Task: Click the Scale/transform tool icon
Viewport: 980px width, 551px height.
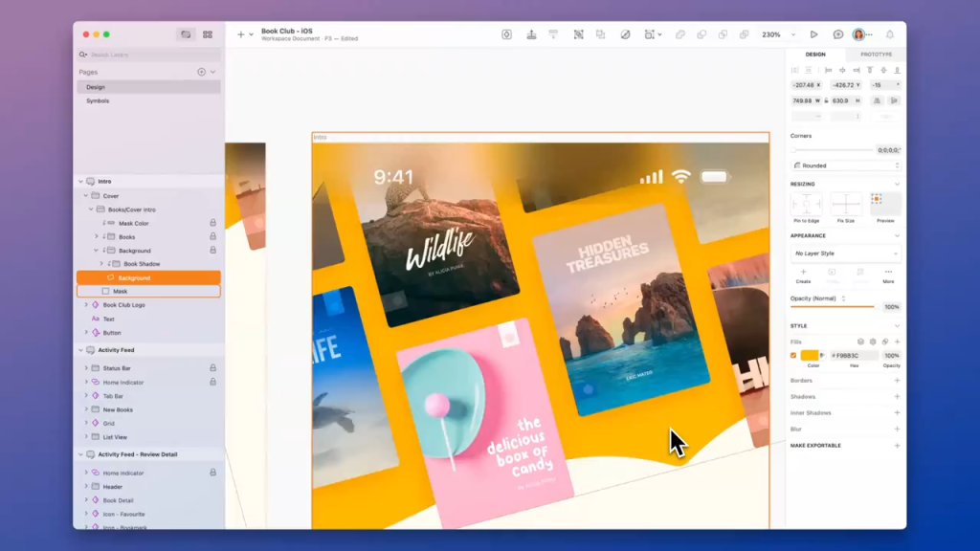Action: pyautogui.click(x=650, y=34)
